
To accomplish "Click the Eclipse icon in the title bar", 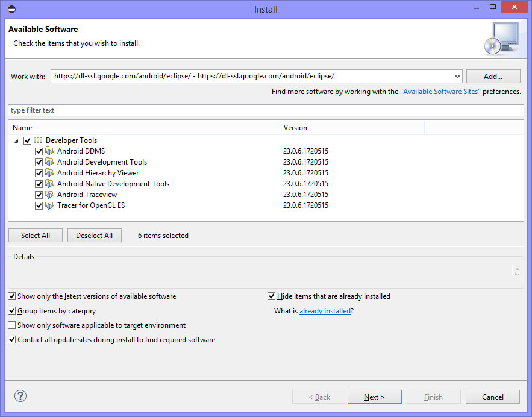I will (12, 9).
